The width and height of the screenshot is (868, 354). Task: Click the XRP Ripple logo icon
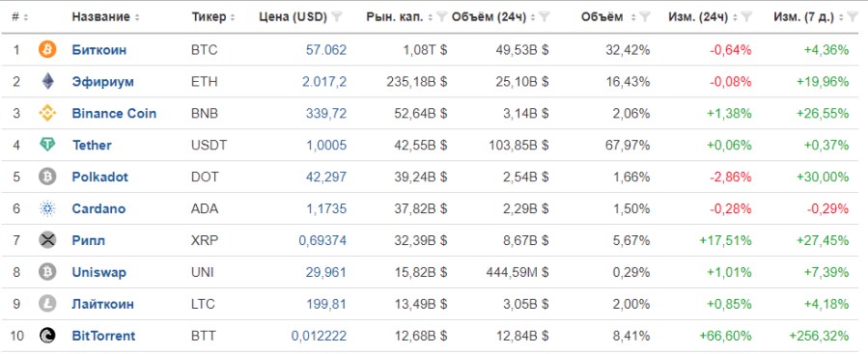coord(47,240)
